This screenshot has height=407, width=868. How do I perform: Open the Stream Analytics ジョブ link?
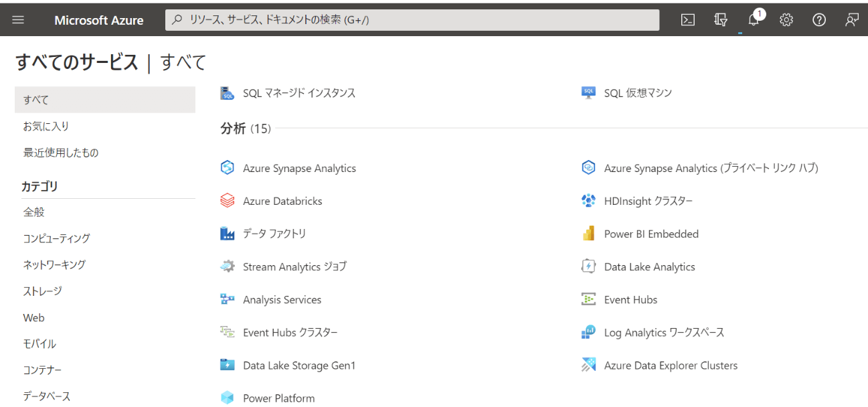[294, 266]
